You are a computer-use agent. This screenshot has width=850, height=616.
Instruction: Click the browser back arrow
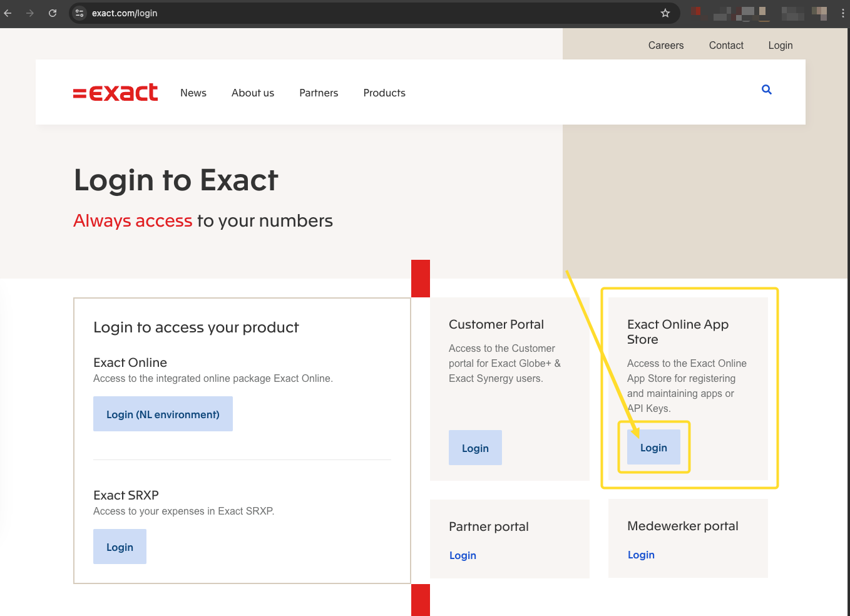point(8,13)
